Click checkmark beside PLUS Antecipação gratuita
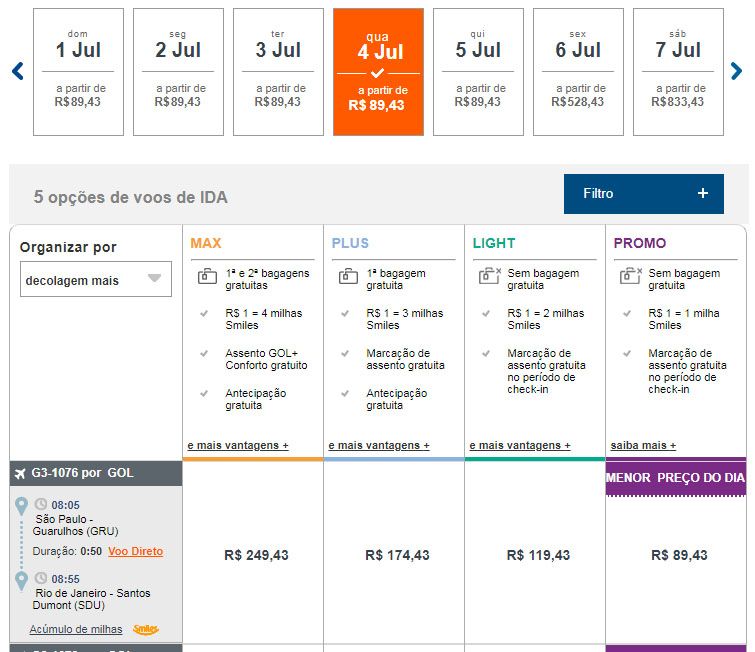Viewport: 755px width, 652px height. pos(345,393)
